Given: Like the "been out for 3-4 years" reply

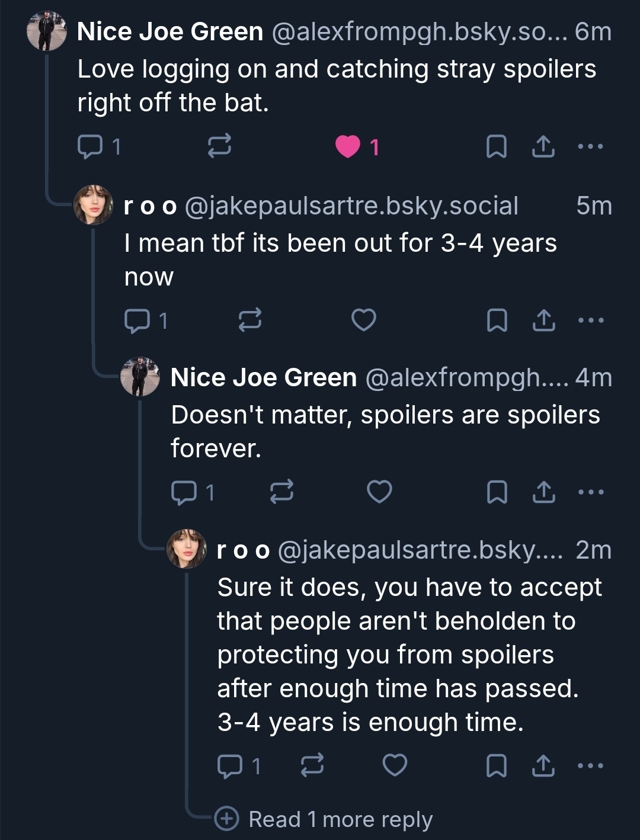Looking at the screenshot, I should (363, 320).
